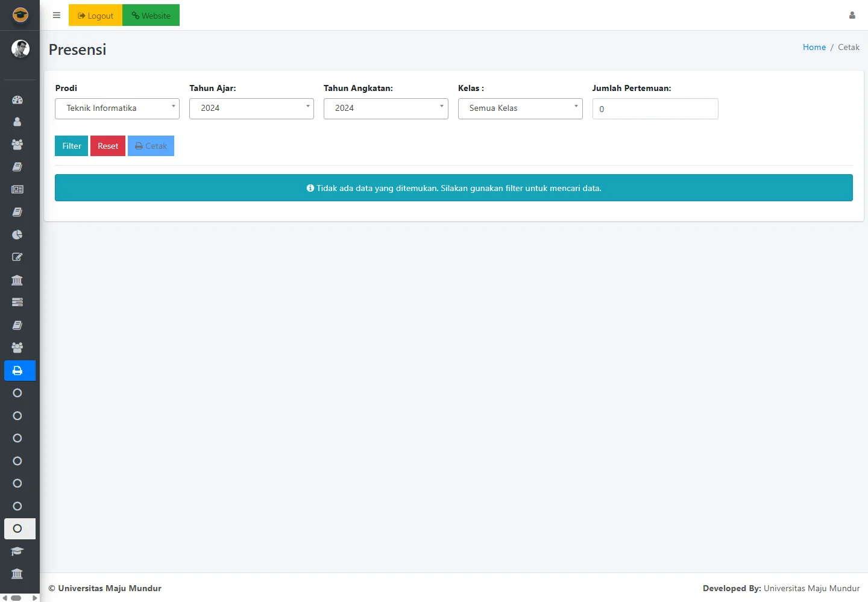This screenshot has height=602, width=868.
Task: Expand the Kelas dropdown showing Semua Kelas
Action: (x=520, y=108)
